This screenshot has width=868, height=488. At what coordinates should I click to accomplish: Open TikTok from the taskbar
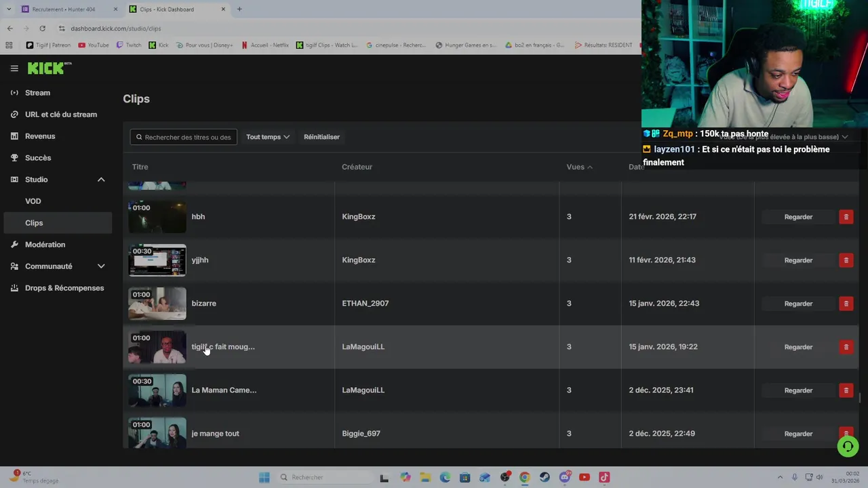604,477
